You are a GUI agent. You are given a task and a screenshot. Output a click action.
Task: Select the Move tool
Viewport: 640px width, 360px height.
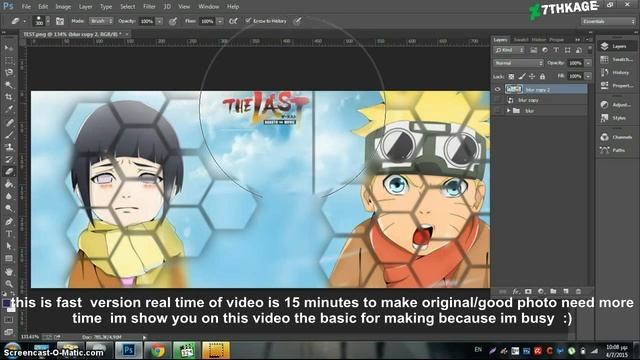(x=9, y=48)
